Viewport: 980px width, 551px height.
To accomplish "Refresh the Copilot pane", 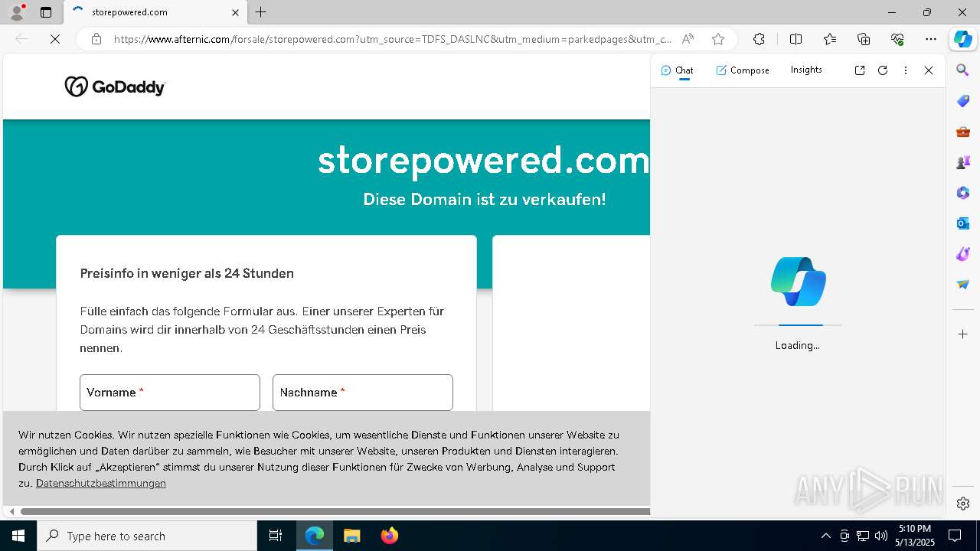I will 883,70.
